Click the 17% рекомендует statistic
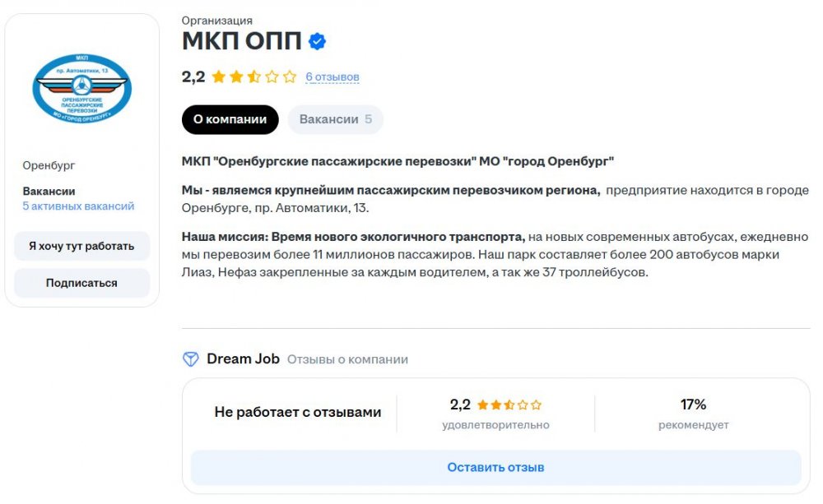The height and width of the screenshot is (504, 823). tap(693, 414)
